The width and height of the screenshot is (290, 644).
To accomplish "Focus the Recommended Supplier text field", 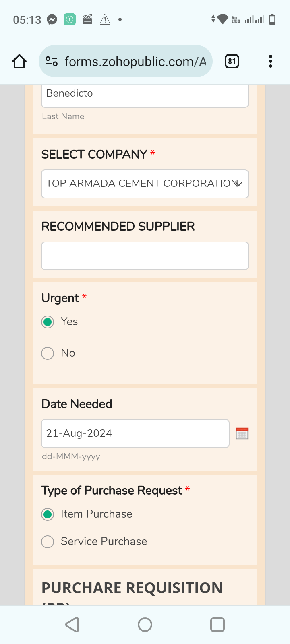I will pyautogui.click(x=145, y=256).
